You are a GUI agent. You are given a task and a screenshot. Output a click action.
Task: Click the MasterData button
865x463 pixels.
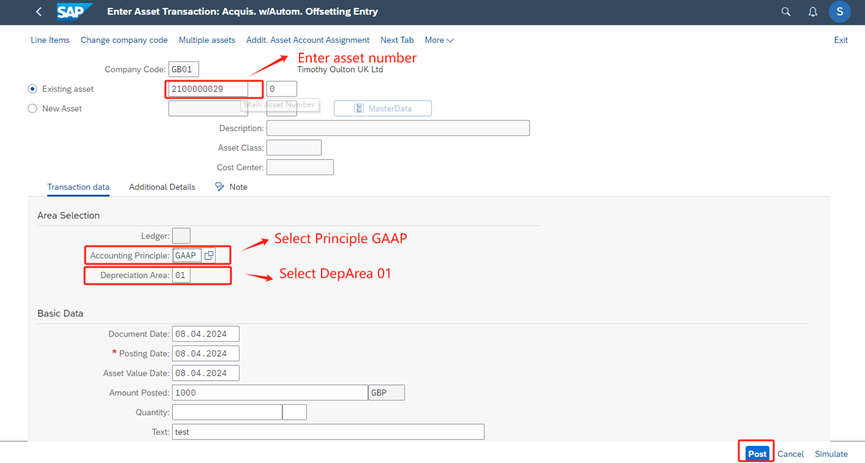[x=383, y=108]
